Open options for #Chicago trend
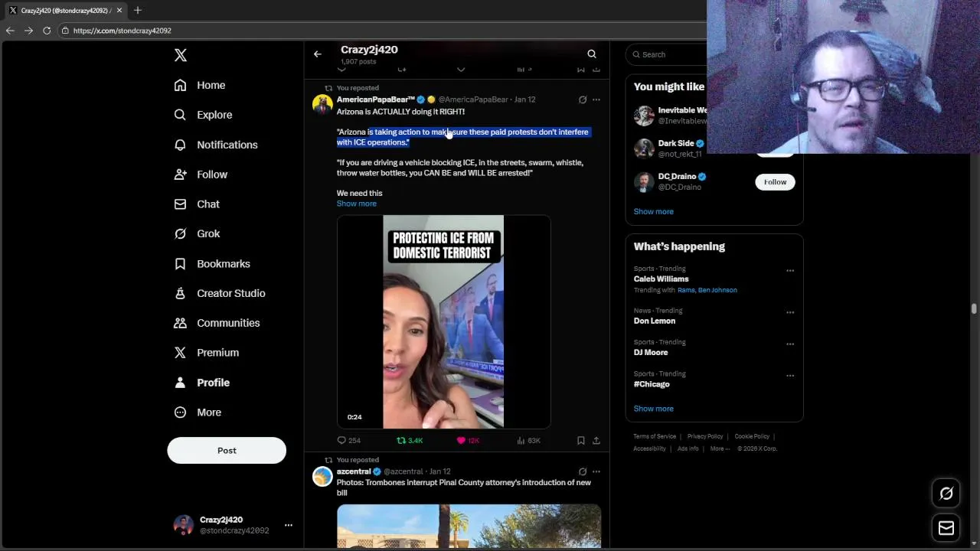Screen dimensions: 980x551 point(790,376)
